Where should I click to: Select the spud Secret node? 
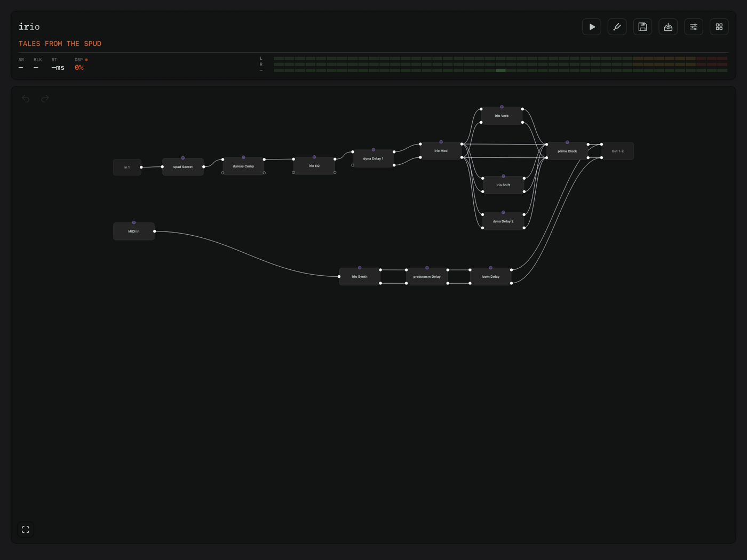[183, 167]
